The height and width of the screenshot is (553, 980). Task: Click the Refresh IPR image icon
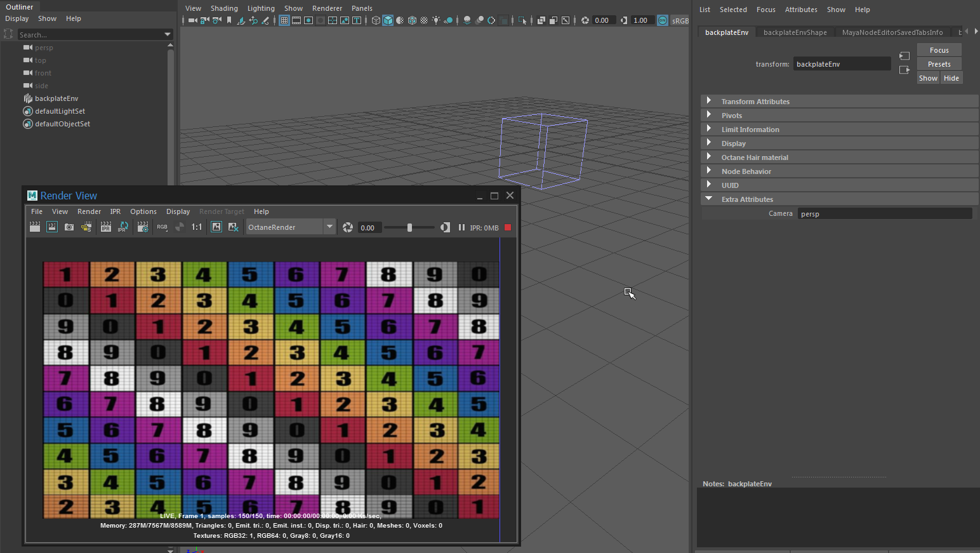point(123,227)
